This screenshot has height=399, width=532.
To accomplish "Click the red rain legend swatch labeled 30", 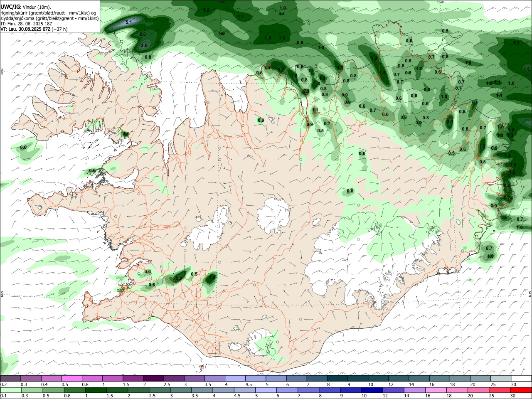I will [521, 390].
